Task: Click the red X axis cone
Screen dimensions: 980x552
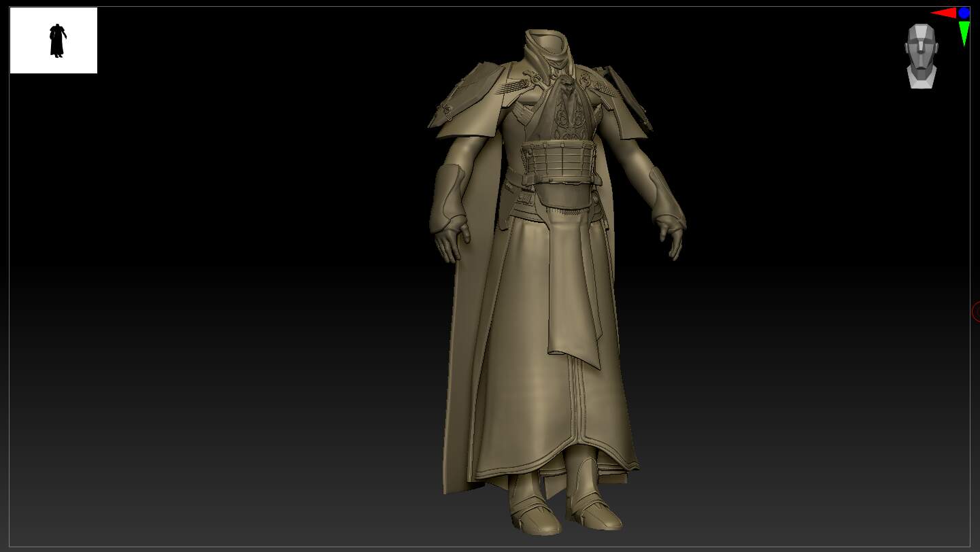Action: click(x=944, y=12)
